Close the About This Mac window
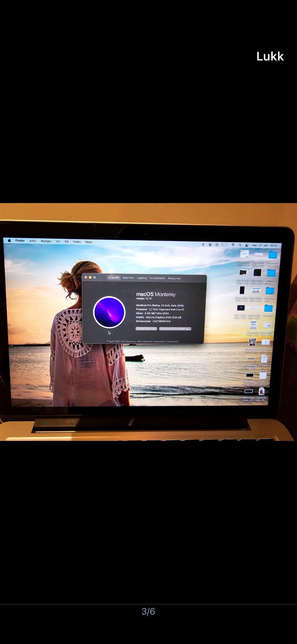Image resolution: width=297 pixels, height=644 pixels. [x=86, y=277]
